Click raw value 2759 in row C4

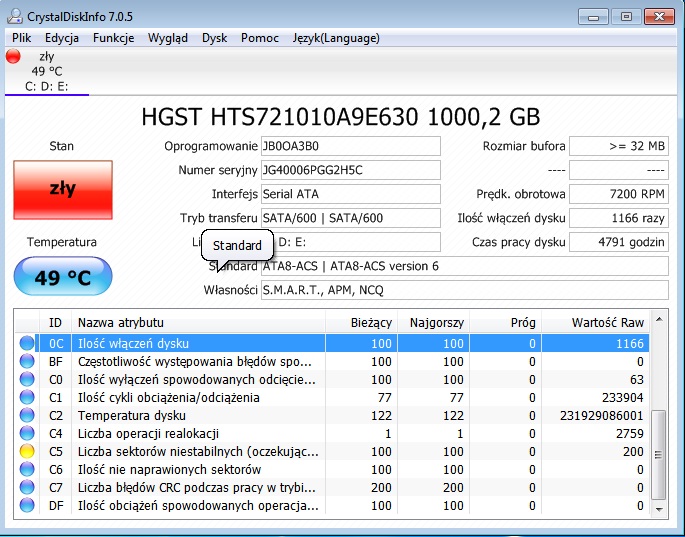tap(630, 433)
